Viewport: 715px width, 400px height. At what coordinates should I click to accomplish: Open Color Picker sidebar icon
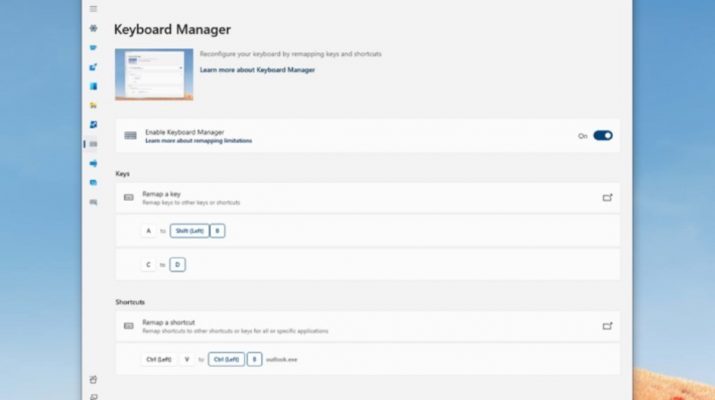pos(93,66)
